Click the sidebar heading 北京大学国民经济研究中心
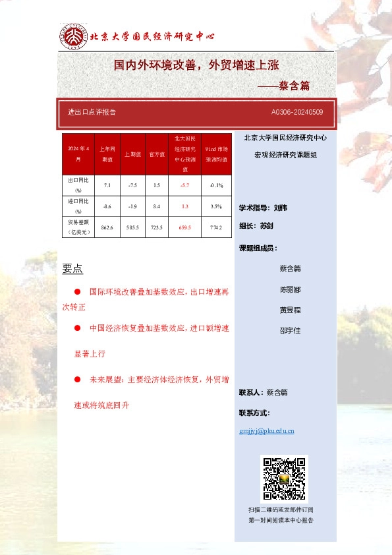Viewport: 392px width, 555px height. [285, 138]
